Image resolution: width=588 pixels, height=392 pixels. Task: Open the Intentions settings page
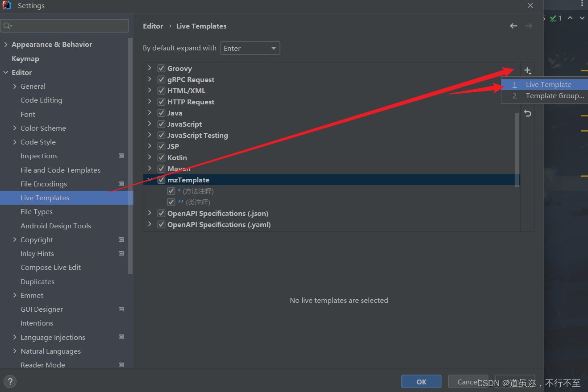[x=37, y=323]
